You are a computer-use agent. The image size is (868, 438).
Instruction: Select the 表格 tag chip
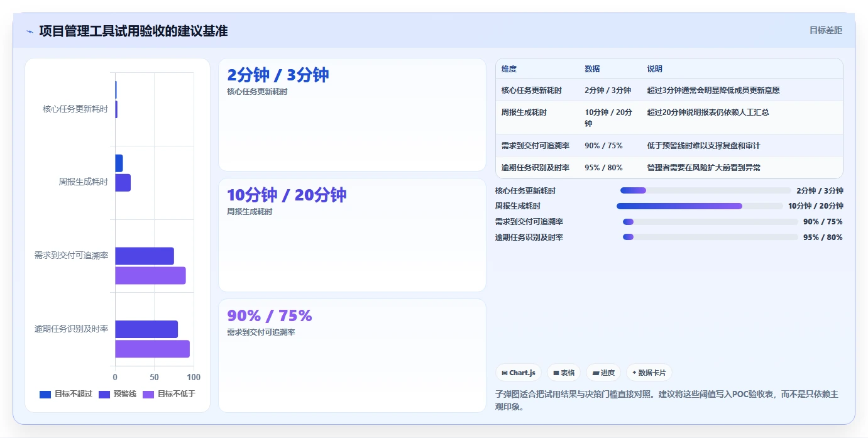pos(564,373)
